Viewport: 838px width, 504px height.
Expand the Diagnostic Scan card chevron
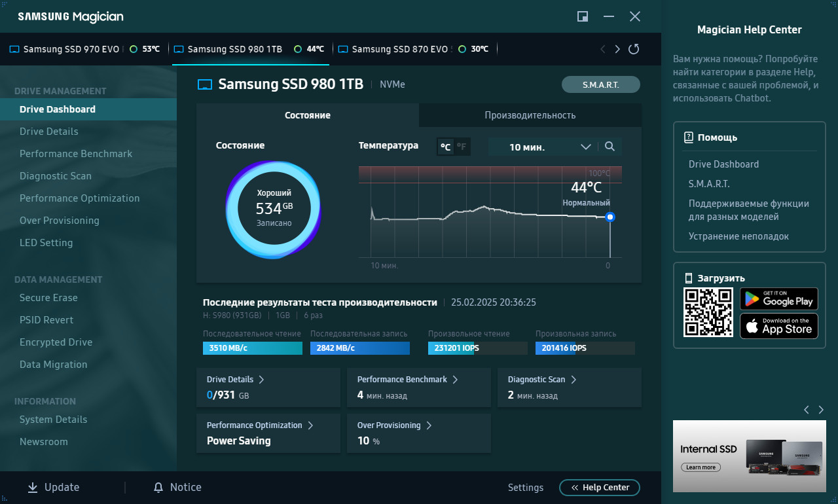coord(573,380)
